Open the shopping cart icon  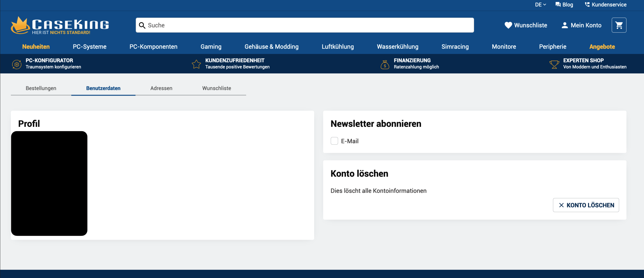pyautogui.click(x=619, y=25)
